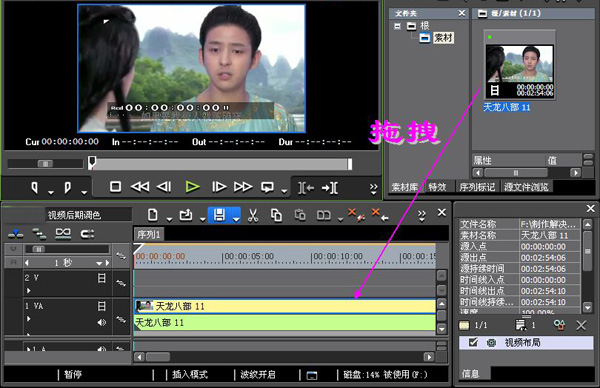Click the New sequence document icon
This screenshot has width=600, height=388.
point(152,215)
